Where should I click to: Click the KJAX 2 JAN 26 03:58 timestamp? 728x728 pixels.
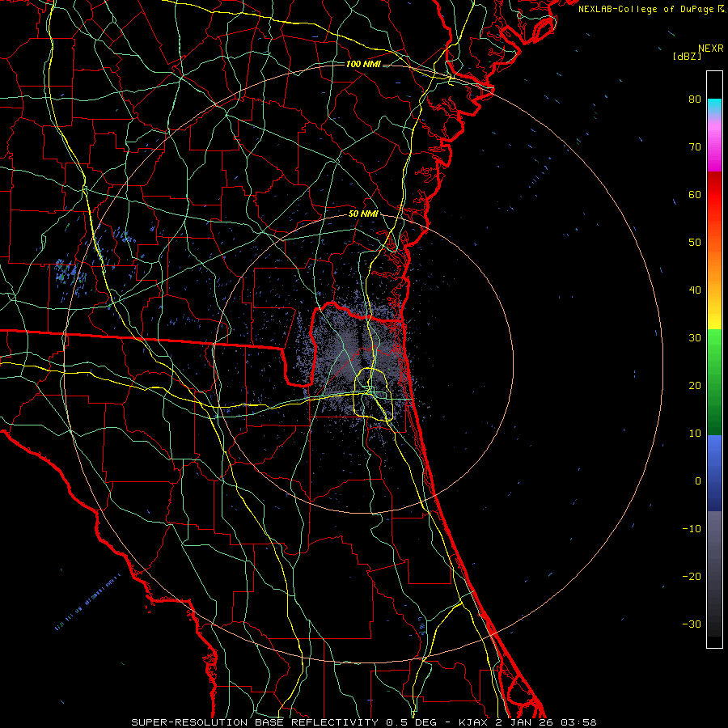pyautogui.click(x=527, y=722)
